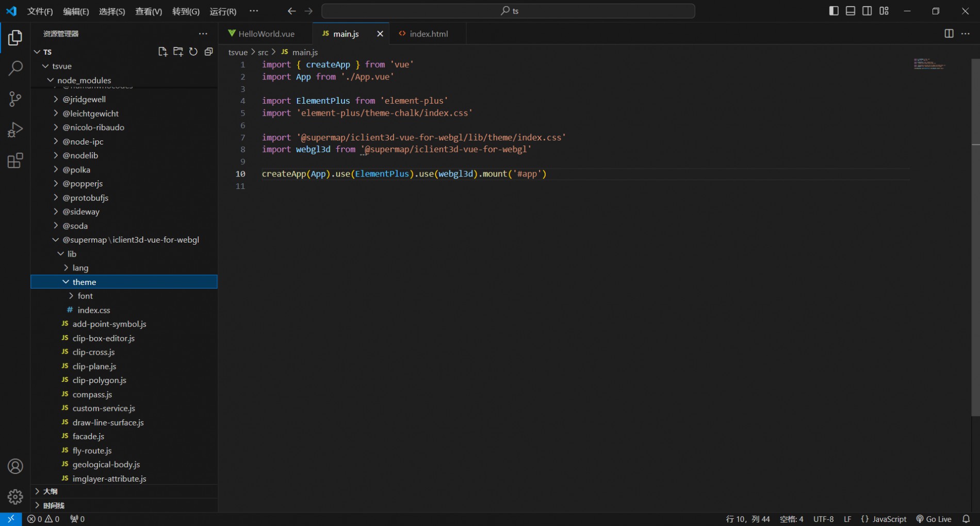Expand the @popperjs folder
The width and height of the screenshot is (980, 526).
point(56,183)
